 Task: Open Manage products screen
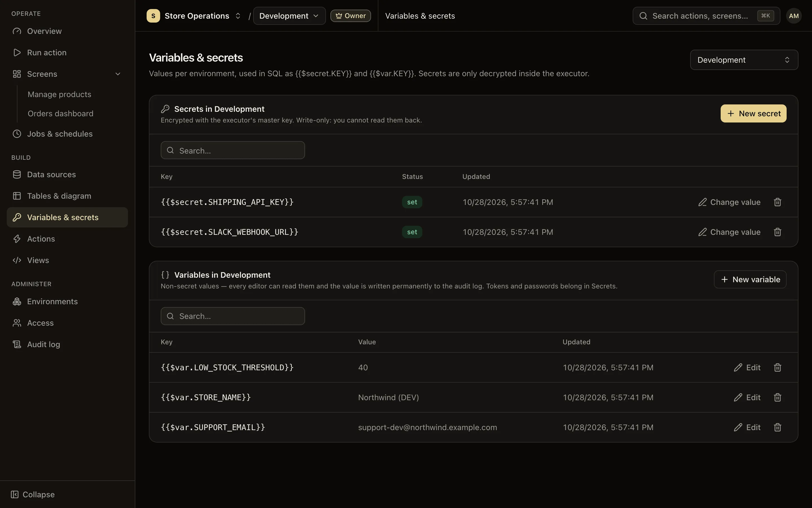[x=59, y=94]
